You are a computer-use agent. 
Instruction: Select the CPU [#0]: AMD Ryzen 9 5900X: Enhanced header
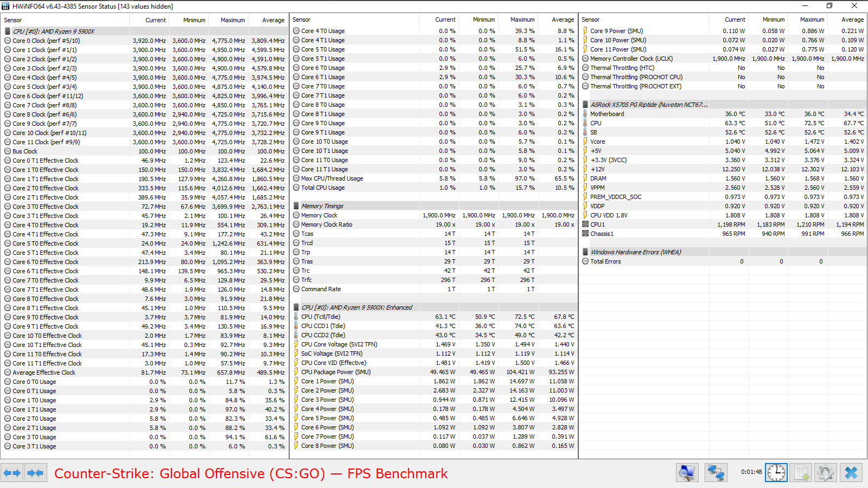pyautogui.click(x=356, y=307)
